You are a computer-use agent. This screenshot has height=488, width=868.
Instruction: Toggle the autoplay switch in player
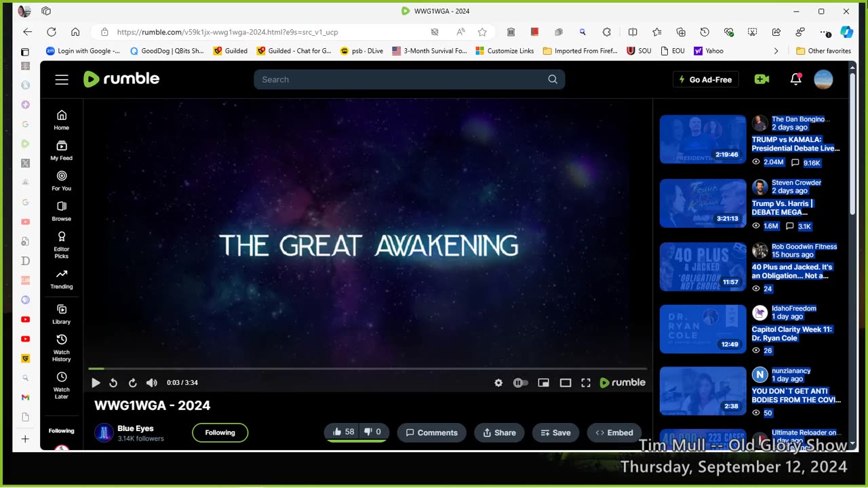tap(520, 383)
